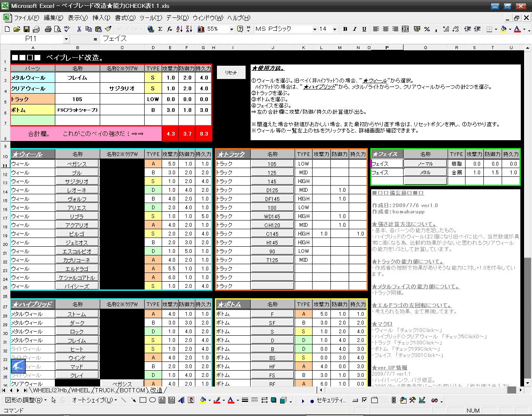This screenshot has width=532, height=416.
Task: Paste from the clipboard
Action: (x=98, y=29)
